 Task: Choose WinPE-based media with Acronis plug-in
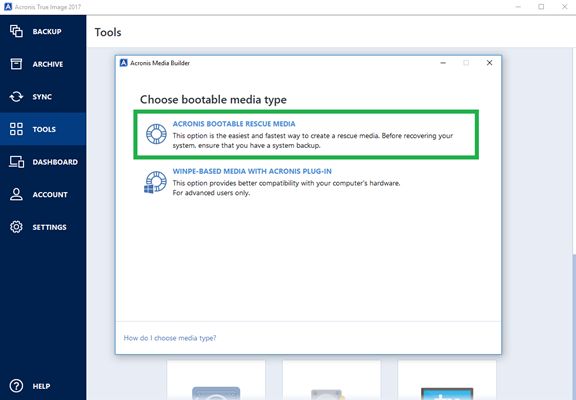[252, 171]
